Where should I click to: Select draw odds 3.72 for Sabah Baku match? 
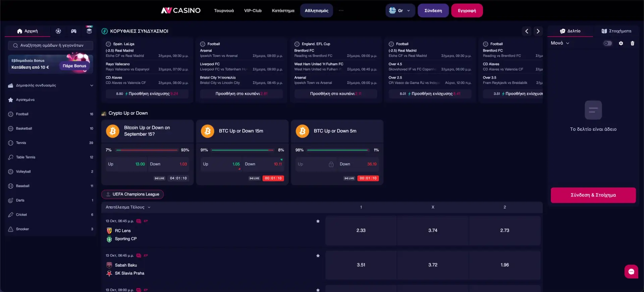pos(433,265)
